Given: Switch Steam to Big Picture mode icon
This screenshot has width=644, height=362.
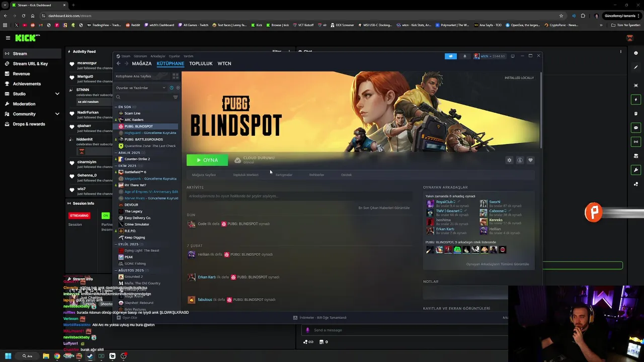Looking at the screenshot, I should (513, 56).
